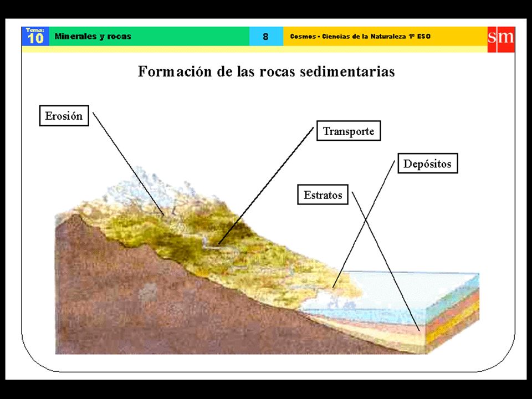Click the 'Depósitos' label box
The image size is (532, 399).
(427, 163)
